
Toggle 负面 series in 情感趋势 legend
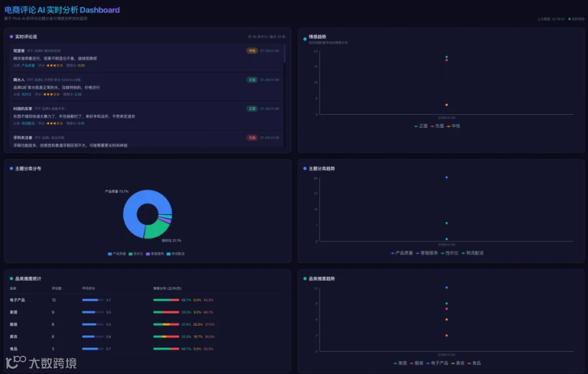[x=437, y=126]
